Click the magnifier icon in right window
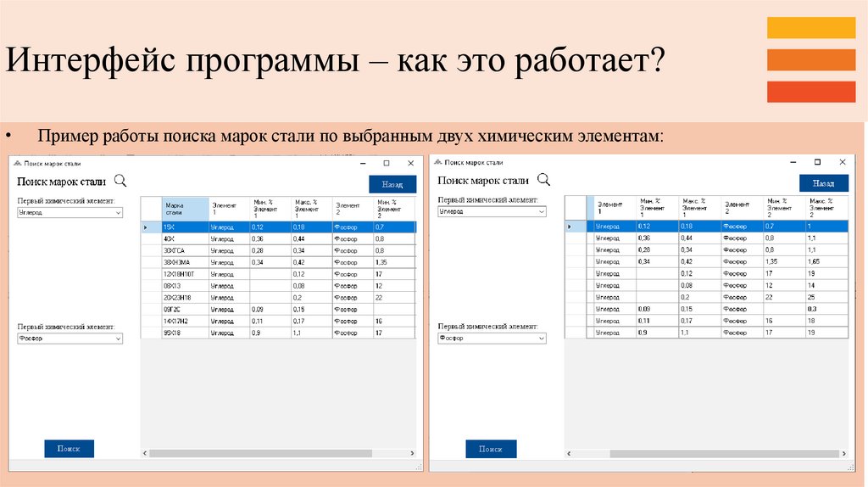Screen dimensions: 868x487 pyautogui.click(x=543, y=180)
